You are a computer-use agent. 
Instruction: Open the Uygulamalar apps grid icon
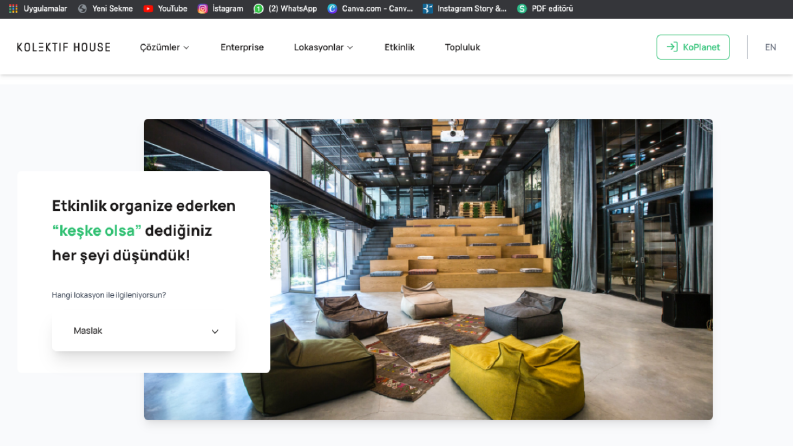(x=13, y=9)
